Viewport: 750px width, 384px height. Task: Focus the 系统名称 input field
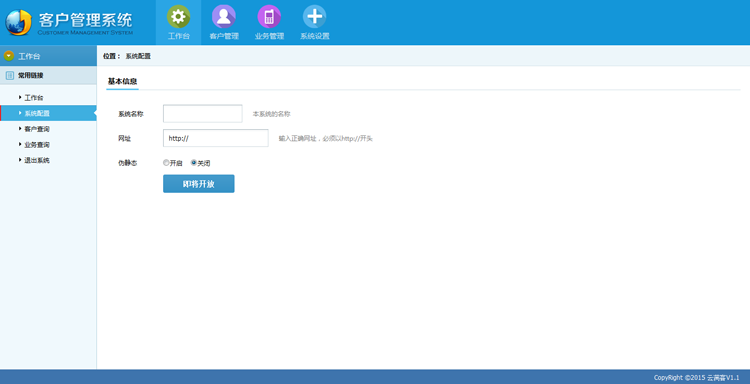[x=203, y=114]
